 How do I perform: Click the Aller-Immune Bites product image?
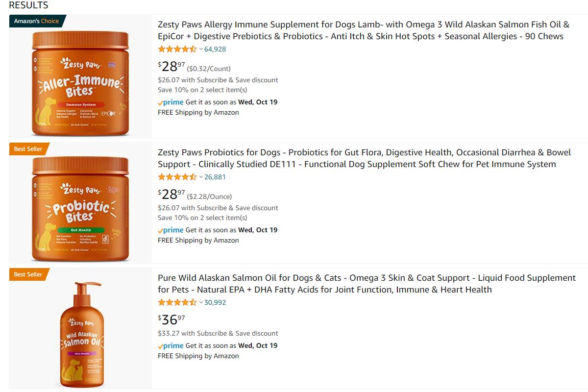pos(80,83)
